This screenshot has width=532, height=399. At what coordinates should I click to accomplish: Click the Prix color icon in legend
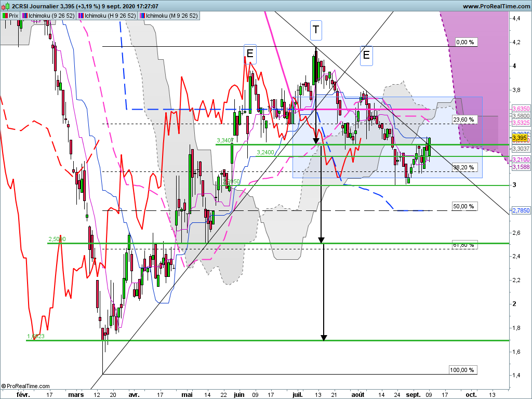pos(5,16)
